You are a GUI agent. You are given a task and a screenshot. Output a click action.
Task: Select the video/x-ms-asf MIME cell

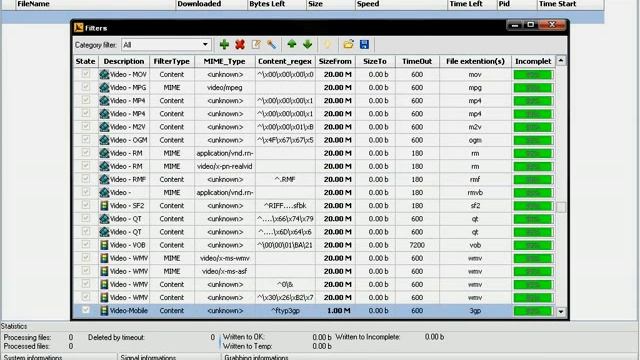point(224,271)
